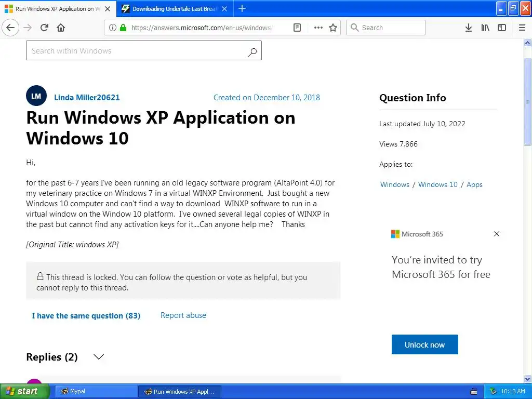Click the forward navigation arrow
The width and height of the screenshot is (532, 399).
(28, 28)
